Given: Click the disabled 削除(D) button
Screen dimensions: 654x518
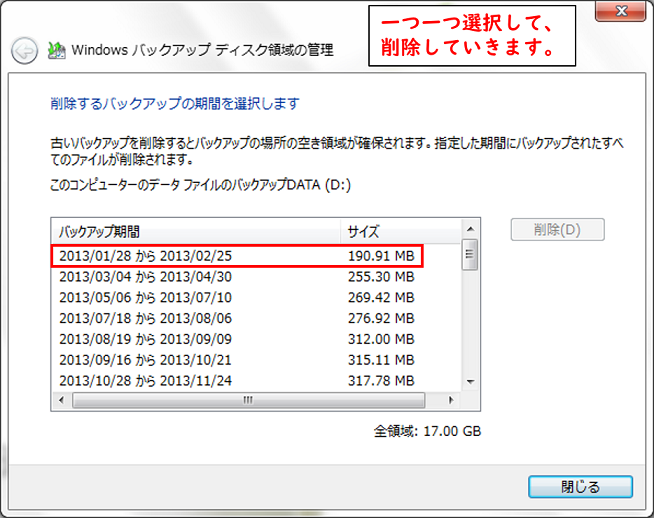Looking at the screenshot, I should 557,229.
